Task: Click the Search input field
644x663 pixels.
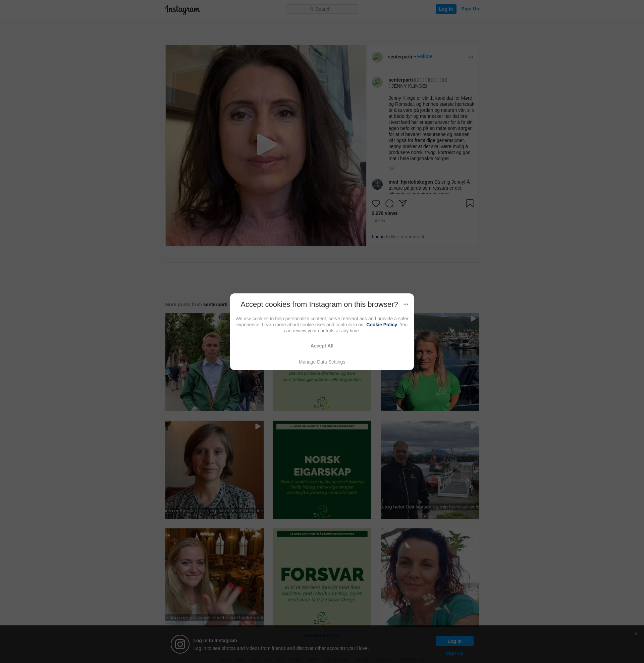Action: (x=322, y=9)
